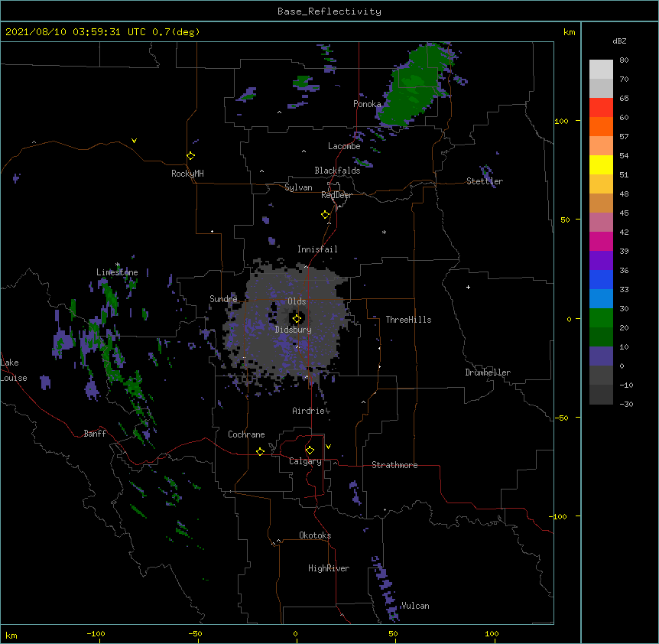Click the Lake Louise label
The image size is (659, 644).
click(x=14, y=370)
